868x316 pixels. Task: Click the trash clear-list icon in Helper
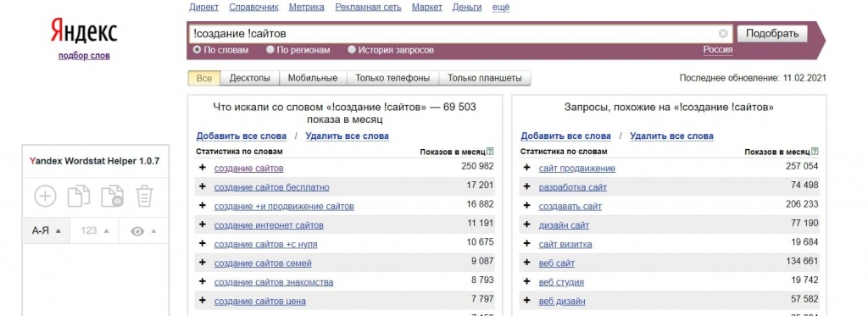click(x=144, y=196)
